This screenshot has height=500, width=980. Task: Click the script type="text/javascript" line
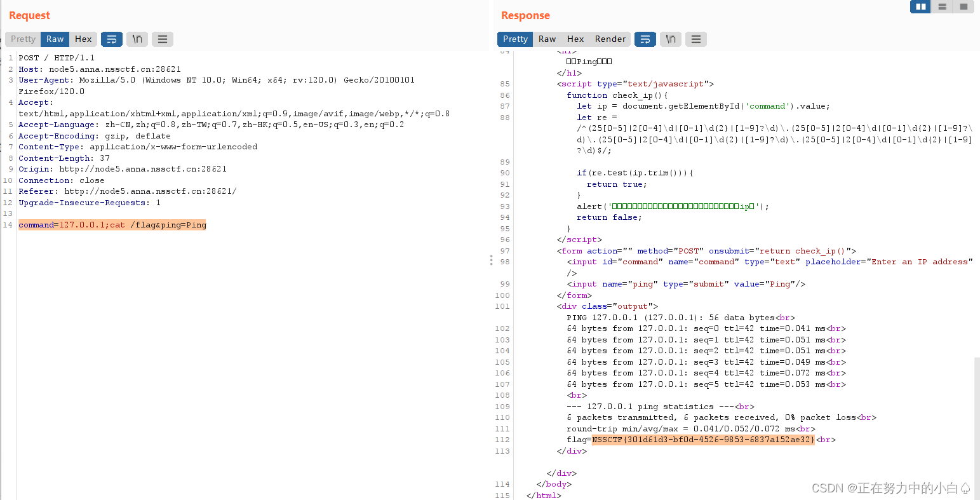tap(635, 84)
